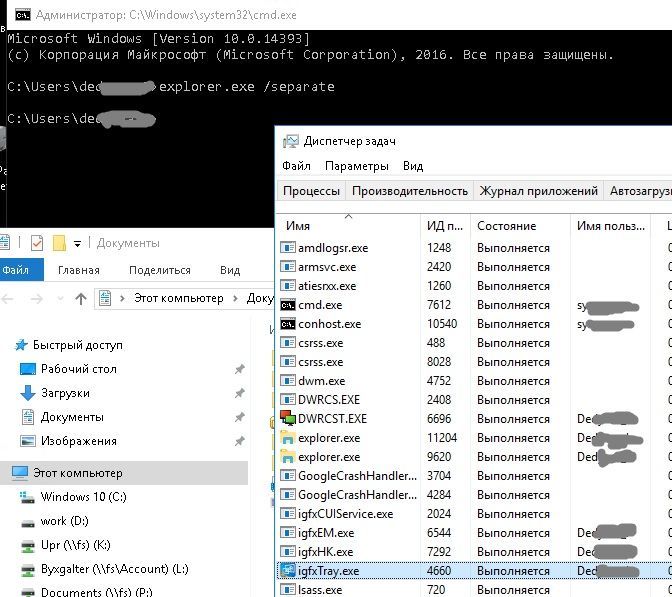The height and width of the screenshot is (597, 672).
Task: Select the amdlogsr.exe process icon
Action: coord(288,248)
